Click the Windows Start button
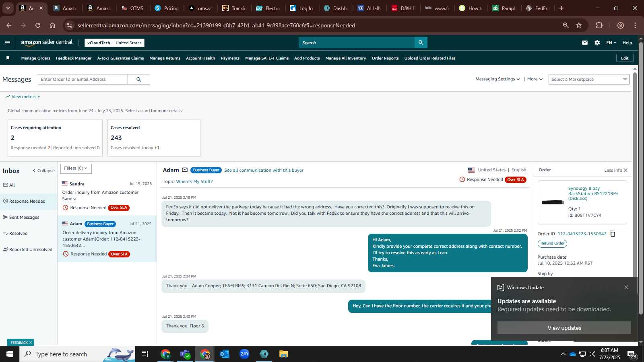This screenshot has width=644, height=362. (x=10, y=354)
